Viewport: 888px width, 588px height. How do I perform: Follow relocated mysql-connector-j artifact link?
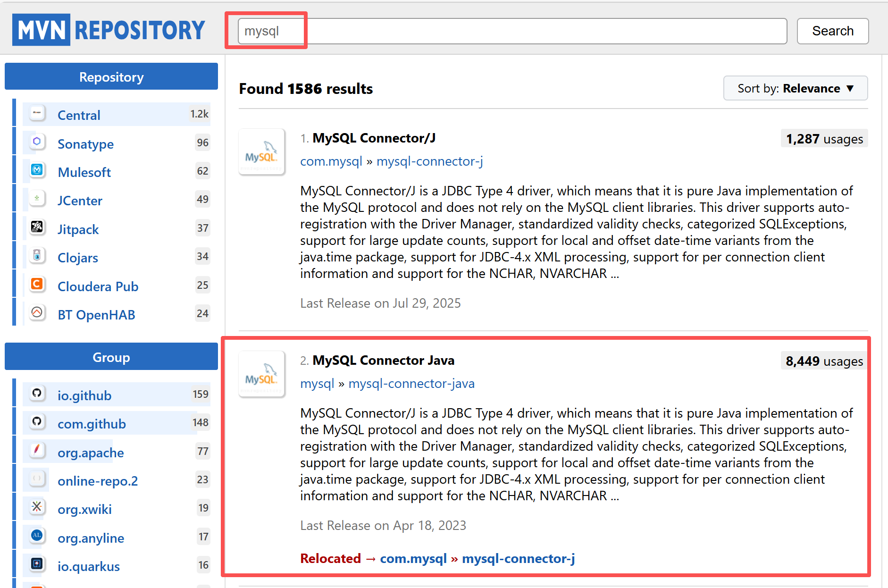518,558
